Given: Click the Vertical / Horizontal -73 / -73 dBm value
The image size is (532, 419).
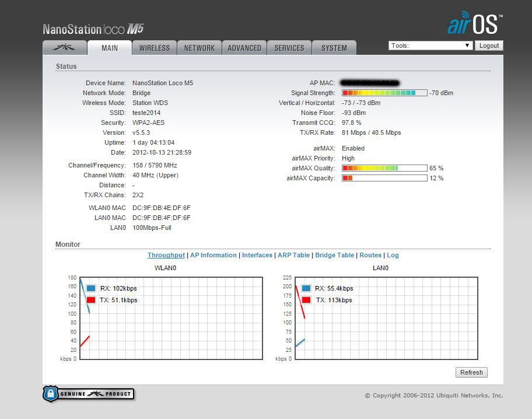Looking at the screenshot, I should [361, 103].
